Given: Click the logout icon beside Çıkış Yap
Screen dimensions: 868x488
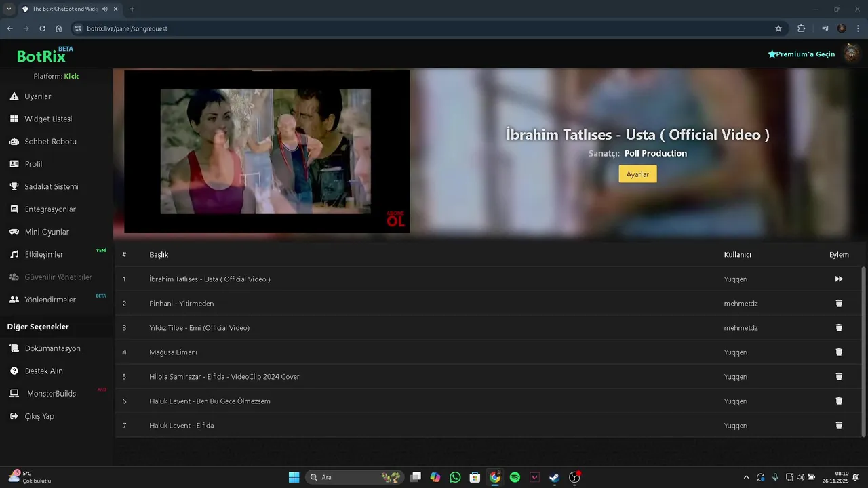Looking at the screenshot, I should (14, 416).
